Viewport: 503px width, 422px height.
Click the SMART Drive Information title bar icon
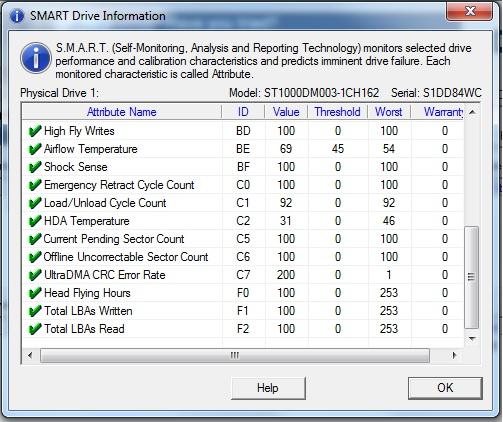tap(17, 16)
